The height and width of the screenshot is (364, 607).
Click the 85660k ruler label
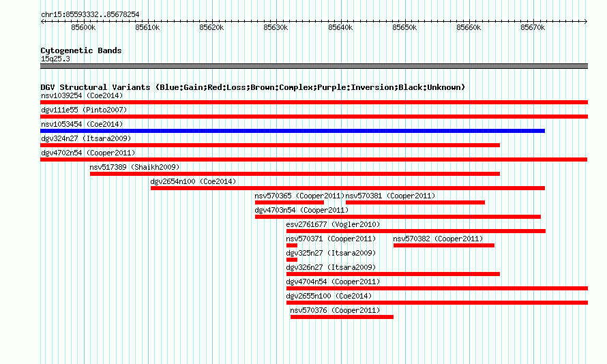coord(469,27)
